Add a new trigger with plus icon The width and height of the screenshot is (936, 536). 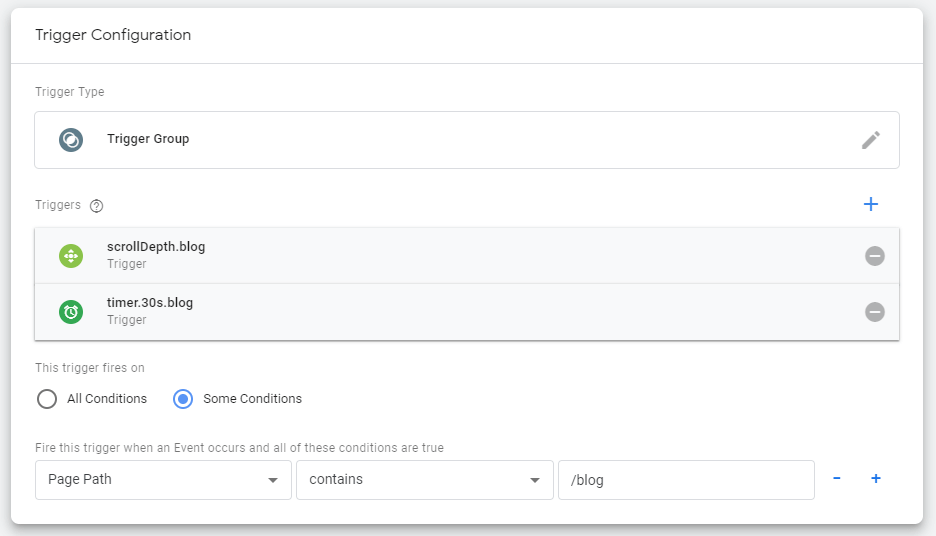click(x=870, y=204)
